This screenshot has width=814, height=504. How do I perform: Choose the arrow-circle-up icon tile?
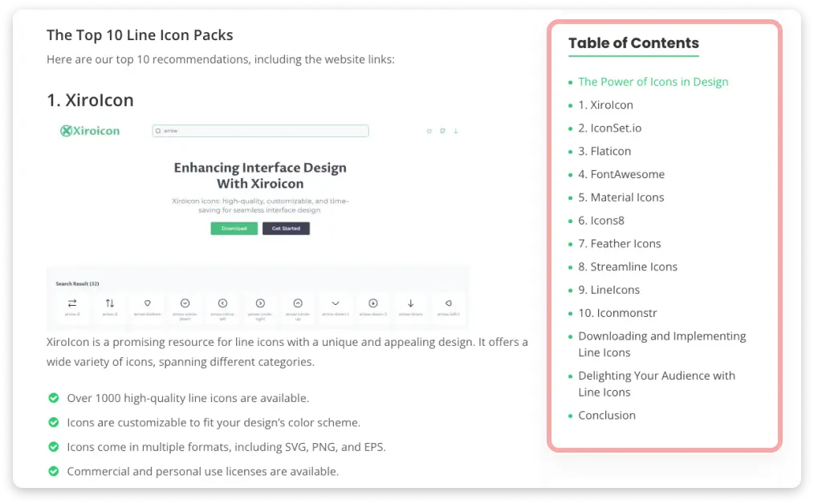[298, 303]
